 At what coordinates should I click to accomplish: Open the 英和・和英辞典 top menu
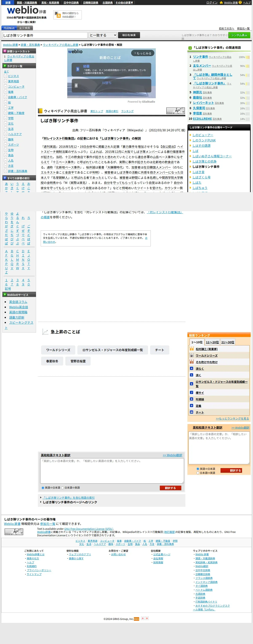(x=50, y=3)
